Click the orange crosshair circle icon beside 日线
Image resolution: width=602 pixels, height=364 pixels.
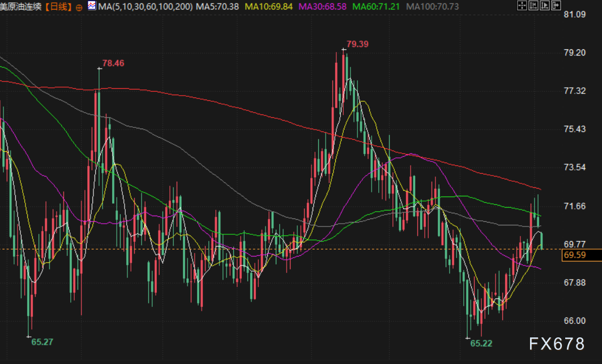point(78,7)
